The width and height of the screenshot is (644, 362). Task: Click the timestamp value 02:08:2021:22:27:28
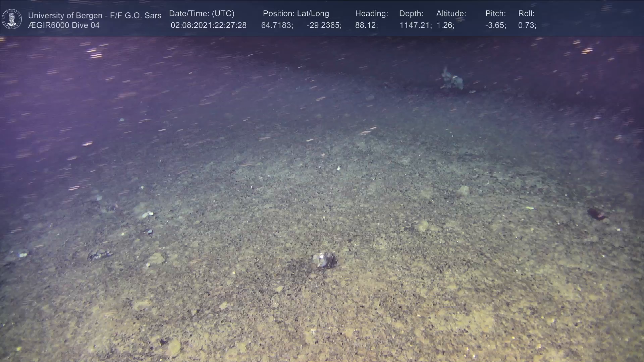coord(208,25)
